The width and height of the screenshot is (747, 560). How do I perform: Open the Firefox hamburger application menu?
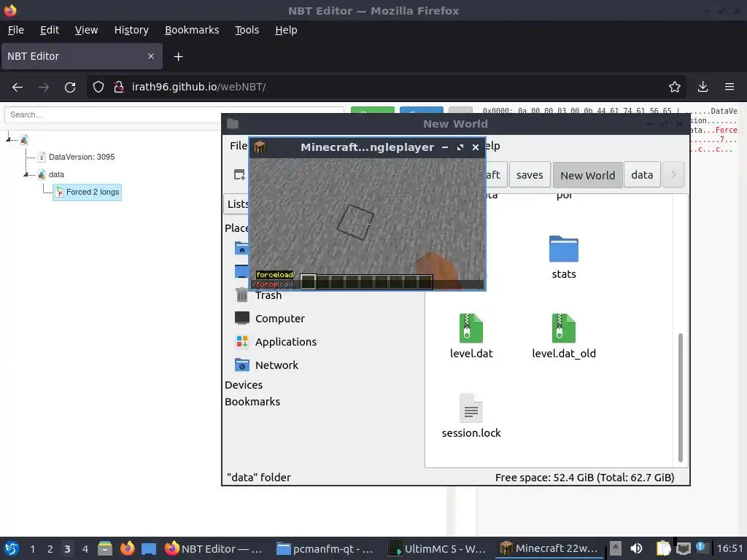(729, 87)
